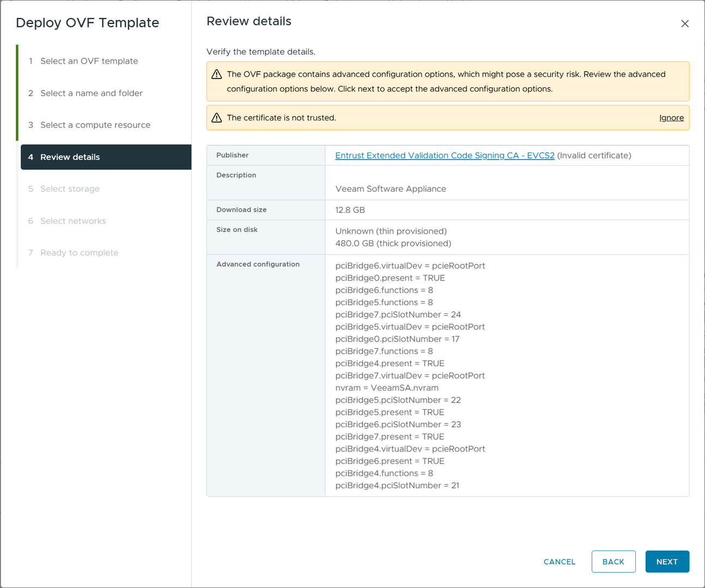Viewport: 705px width, 588px height.
Task: Click warning icon beside advanced configuration alert
Action: point(216,75)
